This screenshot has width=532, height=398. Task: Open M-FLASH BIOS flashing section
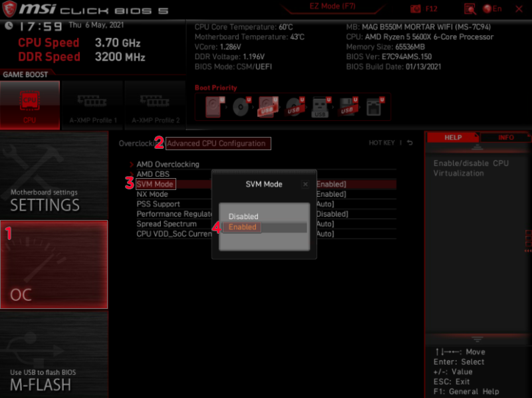[54, 354]
